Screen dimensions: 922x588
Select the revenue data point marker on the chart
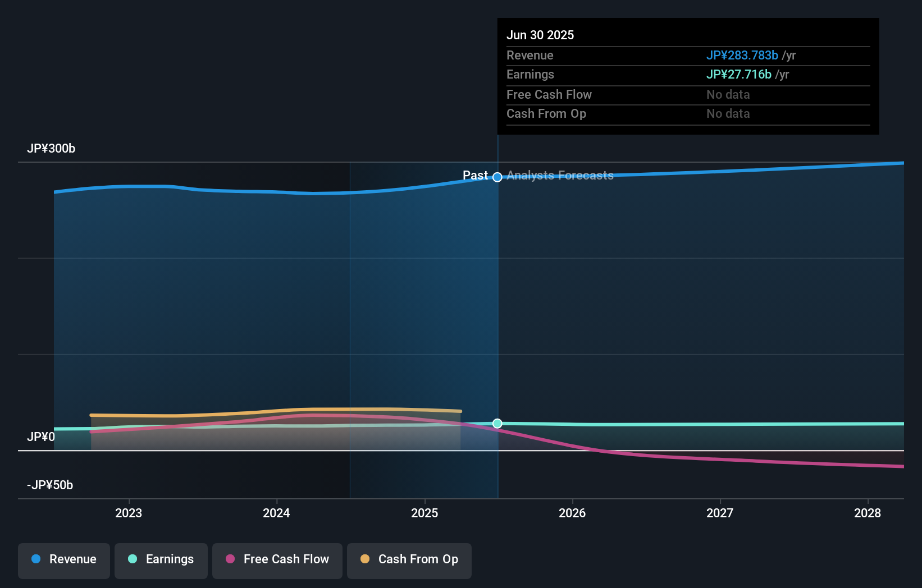tap(497, 177)
